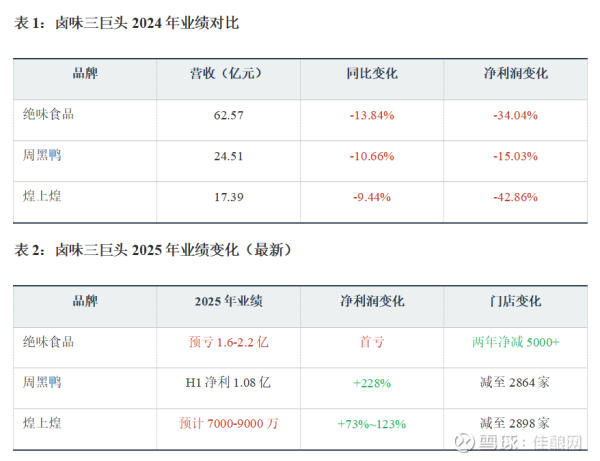Select the 两年净减 5000+ cell
This screenshot has width=600, height=461.
coord(515,341)
